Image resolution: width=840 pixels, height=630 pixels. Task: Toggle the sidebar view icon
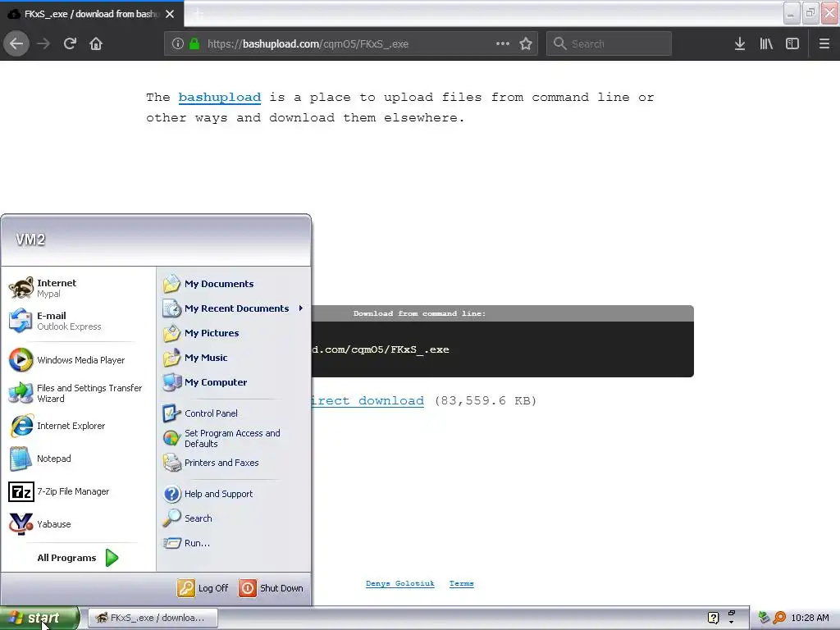tap(792, 43)
